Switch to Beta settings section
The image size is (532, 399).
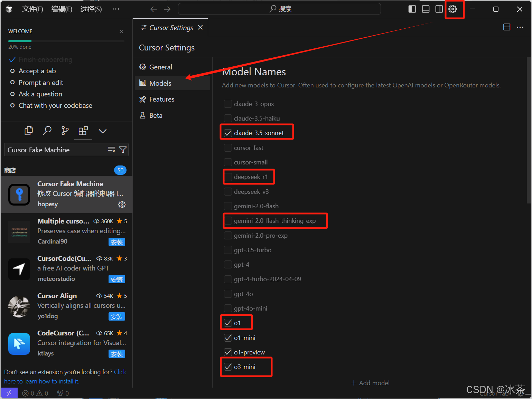172,115
